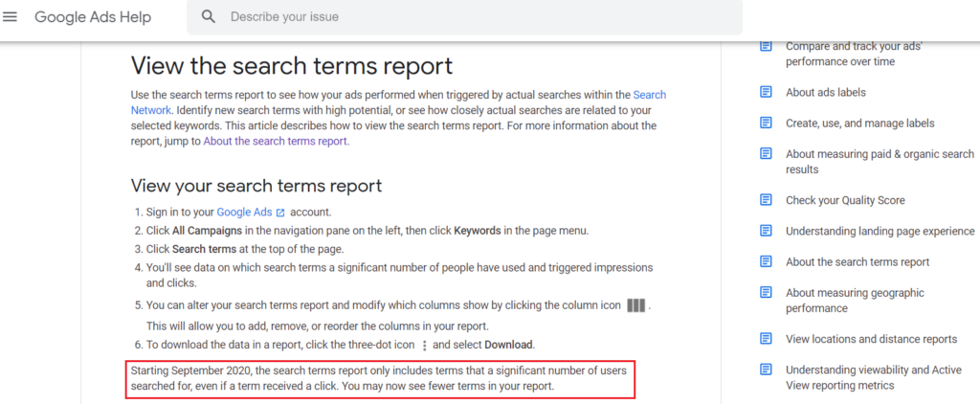The image size is (980, 404).
Task: Open "Understanding landing page experience" article
Action: (880, 231)
